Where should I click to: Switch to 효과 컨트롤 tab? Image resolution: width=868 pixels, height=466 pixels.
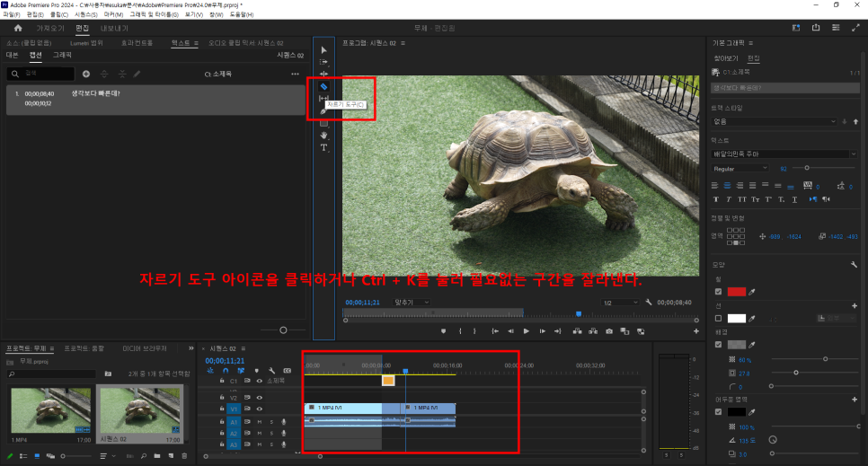tap(137, 43)
